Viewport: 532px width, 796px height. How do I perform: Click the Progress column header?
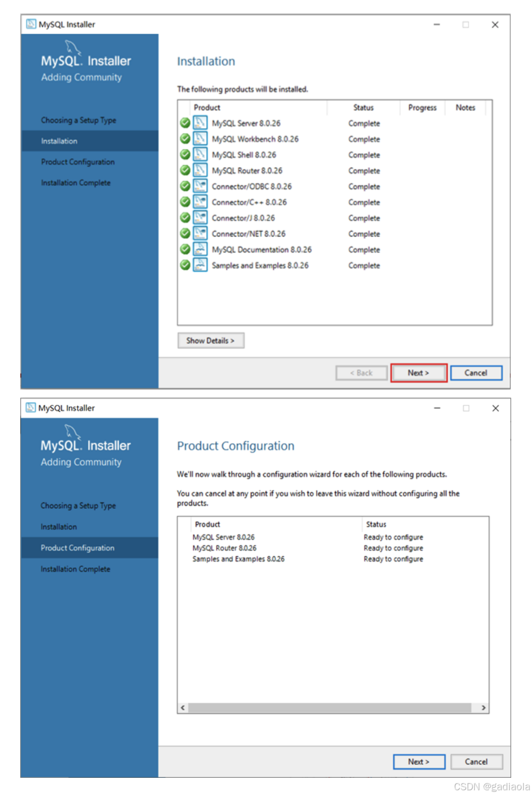click(x=422, y=108)
